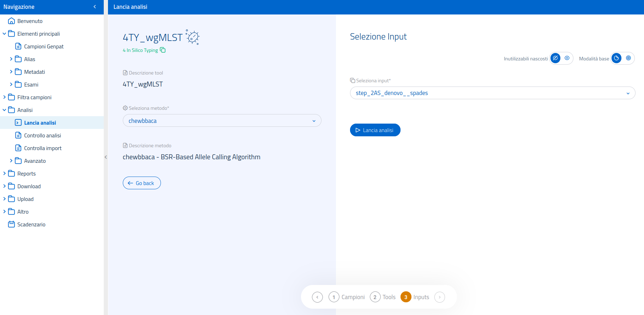The image size is (644, 315).
Task: Collapse the Navigazione sidebar using header arrow
Action: point(95,7)
